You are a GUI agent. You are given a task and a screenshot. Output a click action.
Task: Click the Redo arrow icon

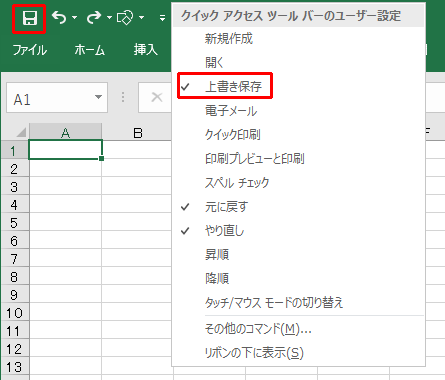click(94, 17)
